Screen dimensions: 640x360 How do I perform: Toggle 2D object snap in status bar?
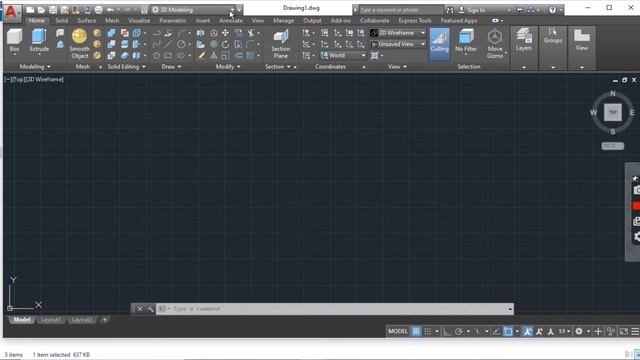(x=507, y=331)
